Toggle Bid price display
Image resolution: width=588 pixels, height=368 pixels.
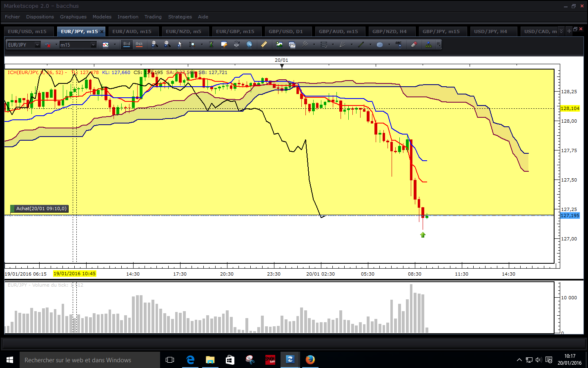127,44
